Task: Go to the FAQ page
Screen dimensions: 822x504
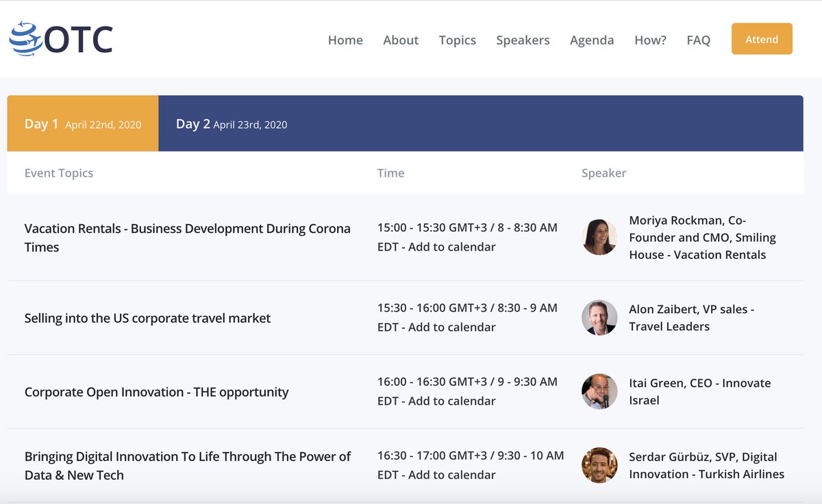Action: pos(698,40)
